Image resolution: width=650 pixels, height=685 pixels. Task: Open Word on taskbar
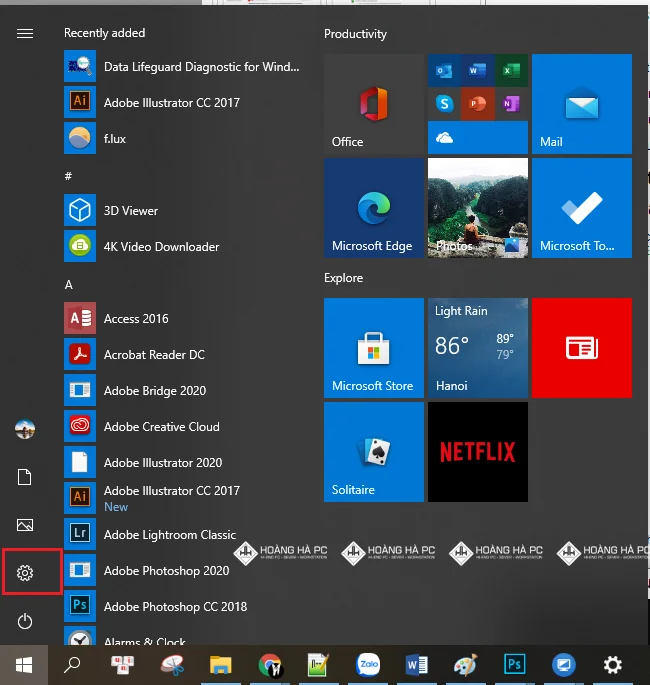click(x=417, y=665)
